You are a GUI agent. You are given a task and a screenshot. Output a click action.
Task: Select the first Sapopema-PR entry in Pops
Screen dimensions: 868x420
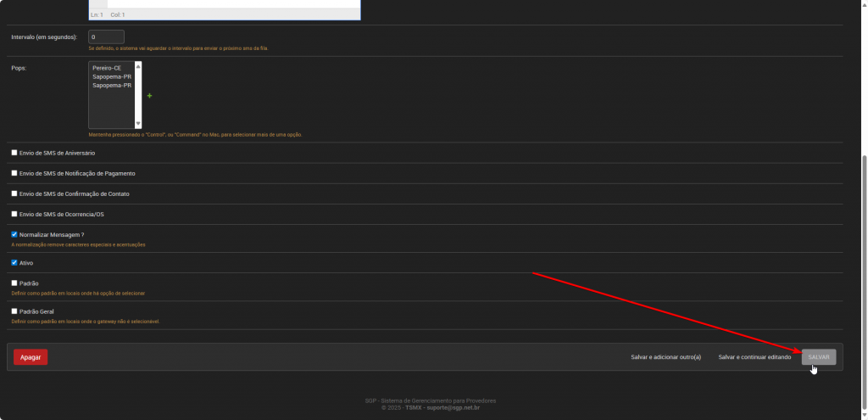pyautogui.click(x=111, y=76)
